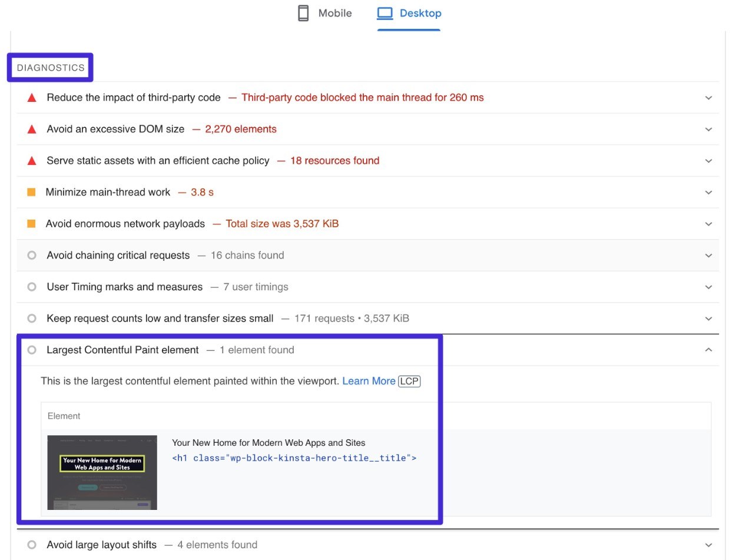Collapse the Largest Contentful Paint element section
Image resolution: width=736 pixels, height=560 pixels.
(709, 349)
